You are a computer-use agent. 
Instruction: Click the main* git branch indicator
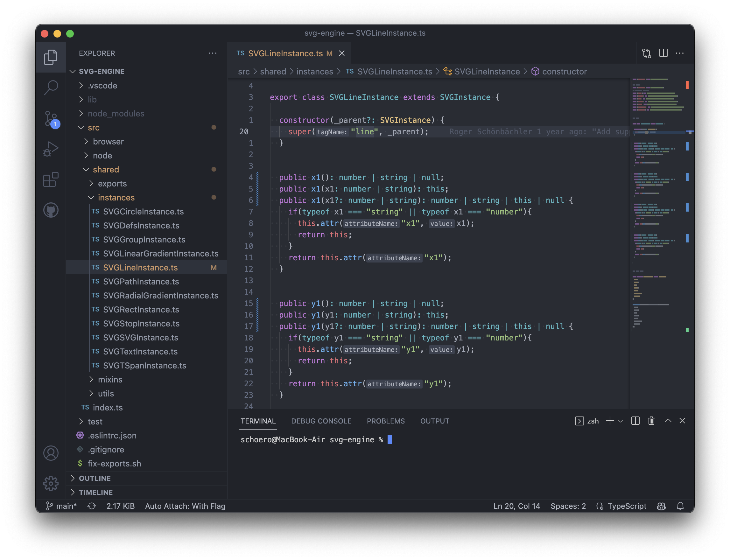[62, 506]
